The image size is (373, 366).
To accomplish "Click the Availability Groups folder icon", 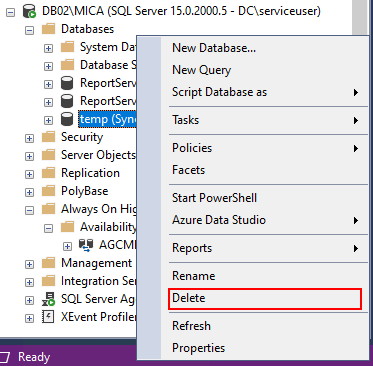I will tap(67, 227).
